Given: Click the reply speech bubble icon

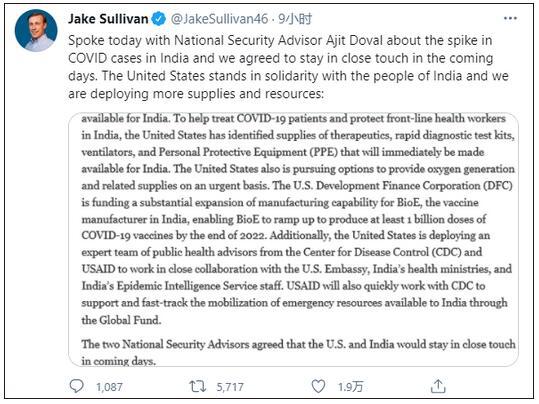Looking at the screenshot, I should (x=76, y=386).
